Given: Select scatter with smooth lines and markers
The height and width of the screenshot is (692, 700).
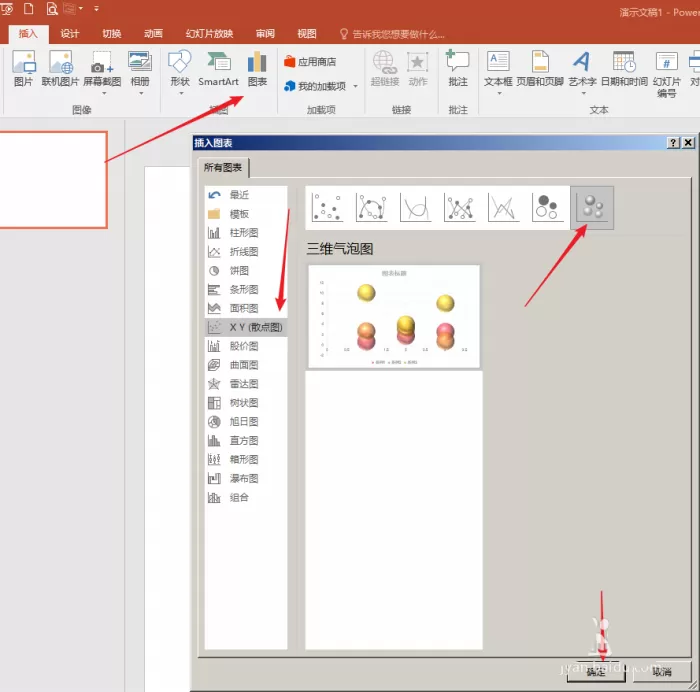Looking at the screenshot, I should click(x=371, y=208).
